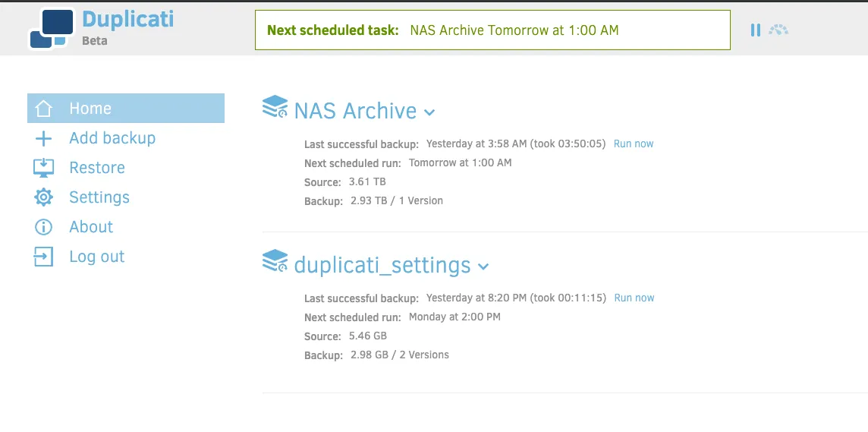Click the Settings gear icon
The width and height of the screenshot is (868, 432).
[43, 197]
